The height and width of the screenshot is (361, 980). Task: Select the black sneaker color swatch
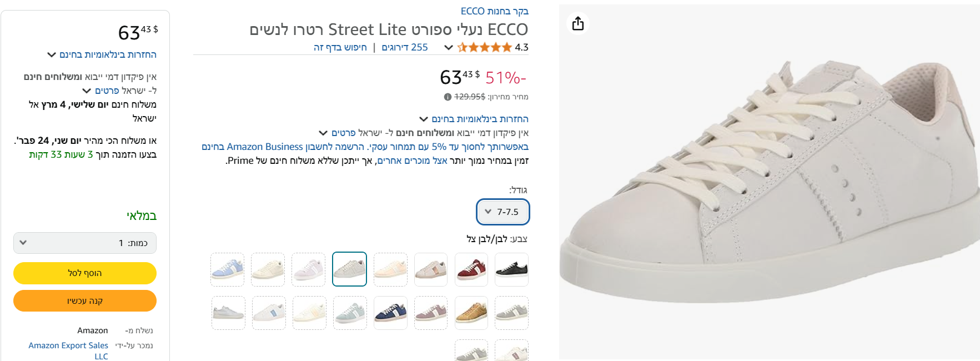point(511,270)
